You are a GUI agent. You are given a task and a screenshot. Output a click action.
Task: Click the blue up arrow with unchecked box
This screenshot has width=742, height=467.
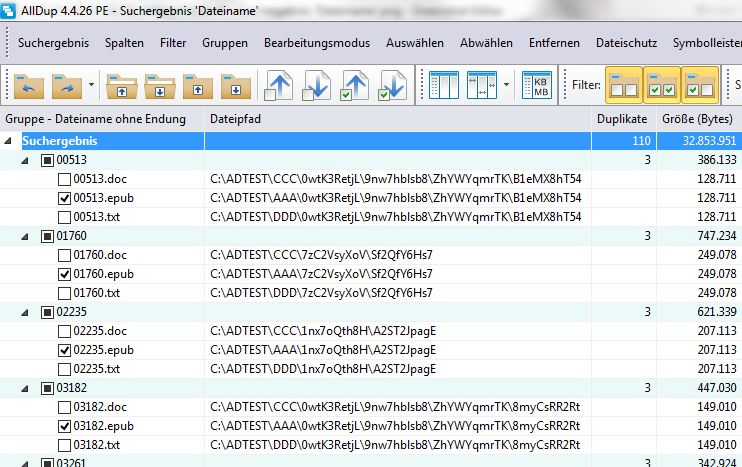coord(278,86)
